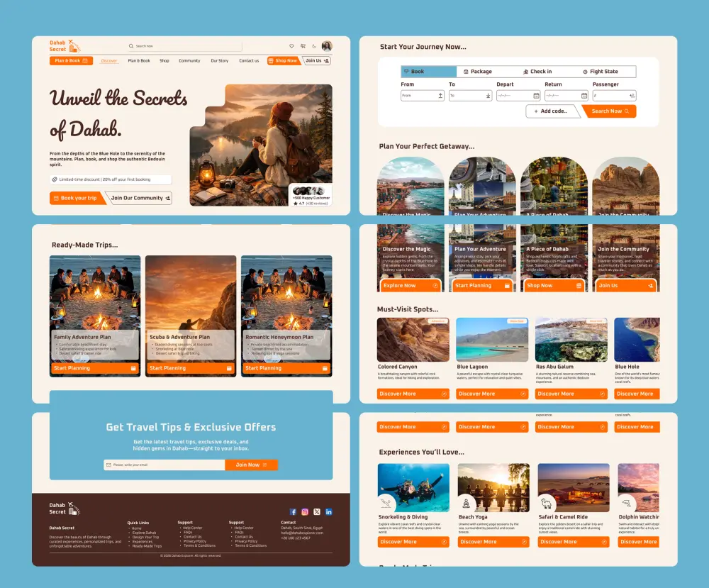Click the footer email address under Contact
Screen dimensions: 709x588
[x=302, y=533]
